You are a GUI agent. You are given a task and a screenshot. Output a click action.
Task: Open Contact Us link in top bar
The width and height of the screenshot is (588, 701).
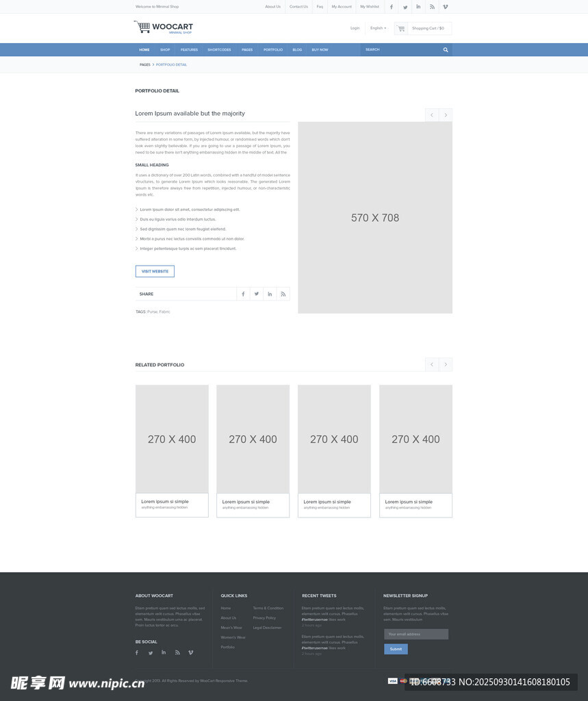coord(298,7)
